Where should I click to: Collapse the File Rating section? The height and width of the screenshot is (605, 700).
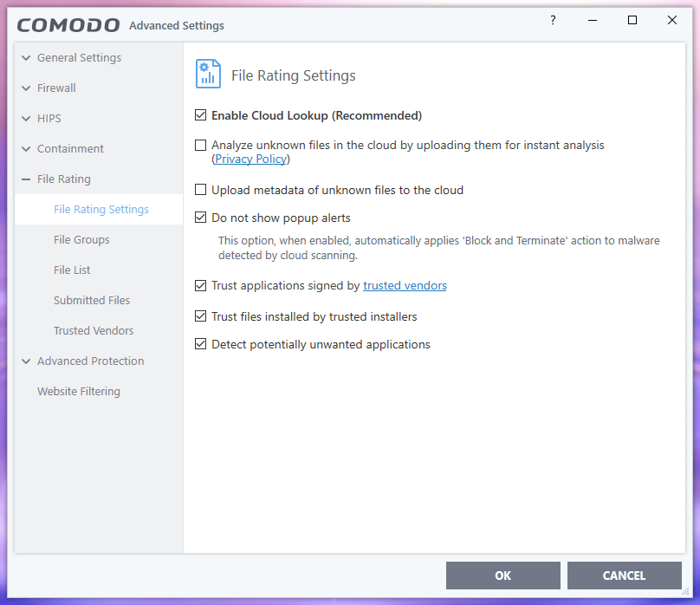(26, 179)
